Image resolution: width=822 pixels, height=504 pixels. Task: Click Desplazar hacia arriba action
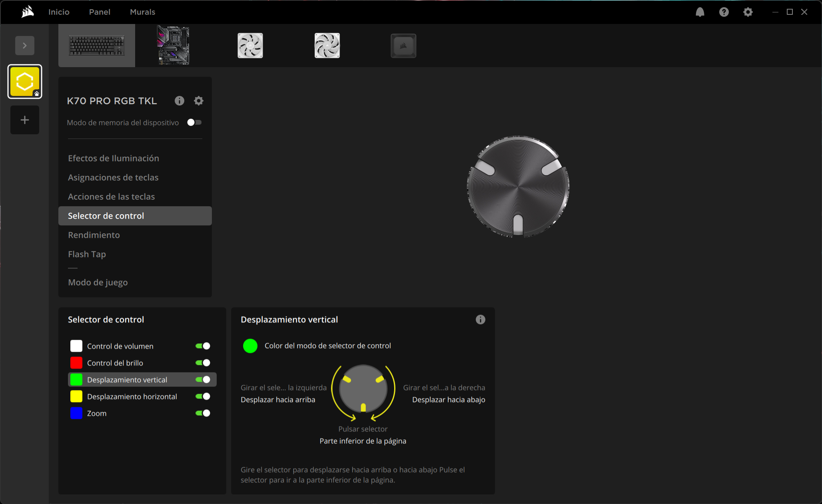[278, 400]
